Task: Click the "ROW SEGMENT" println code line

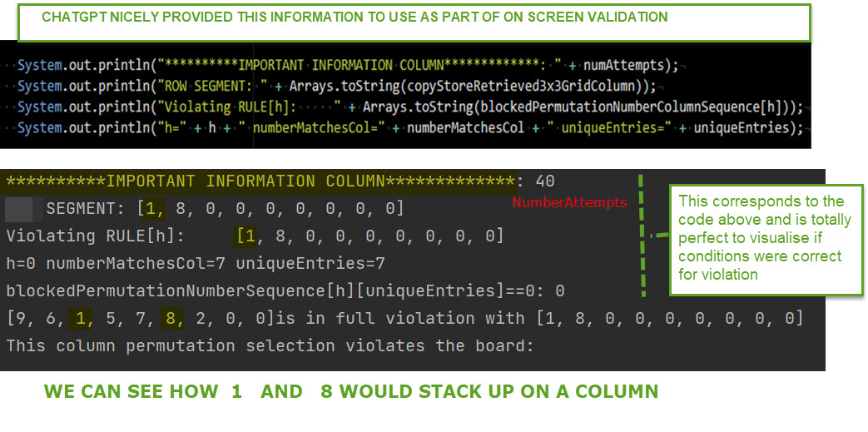Action: pyautogui.click(x=336, y=86)
